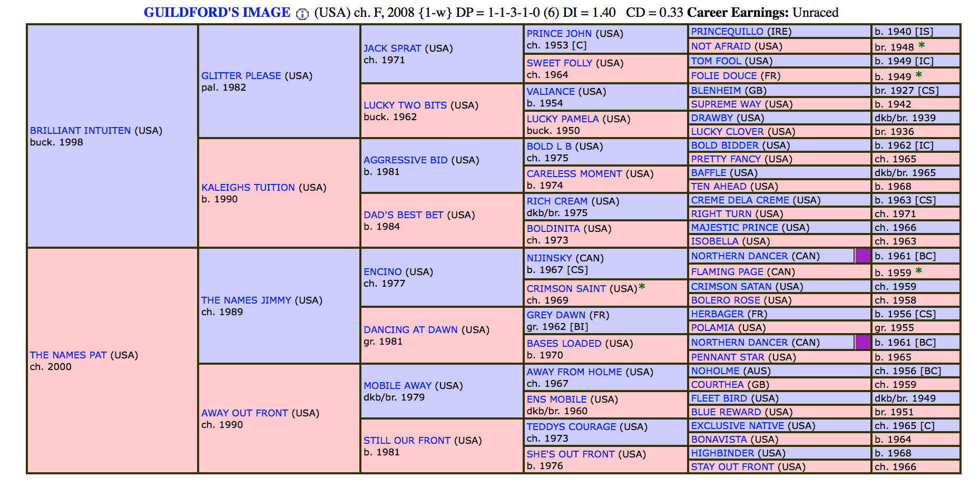Select LUCKY TWO BITS in the pedigree
This screenshot has height=487, width=980.
point(405,105)
